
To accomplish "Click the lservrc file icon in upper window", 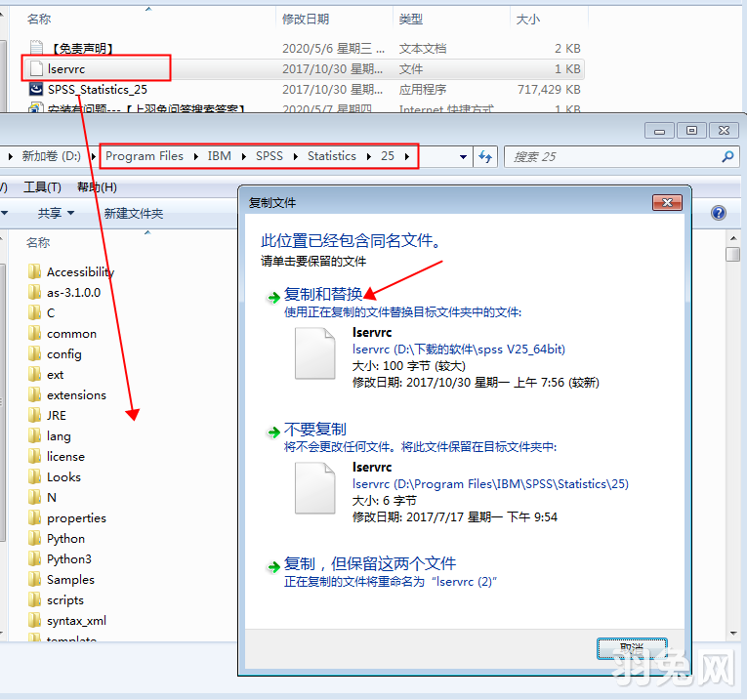I will point(36,68).
